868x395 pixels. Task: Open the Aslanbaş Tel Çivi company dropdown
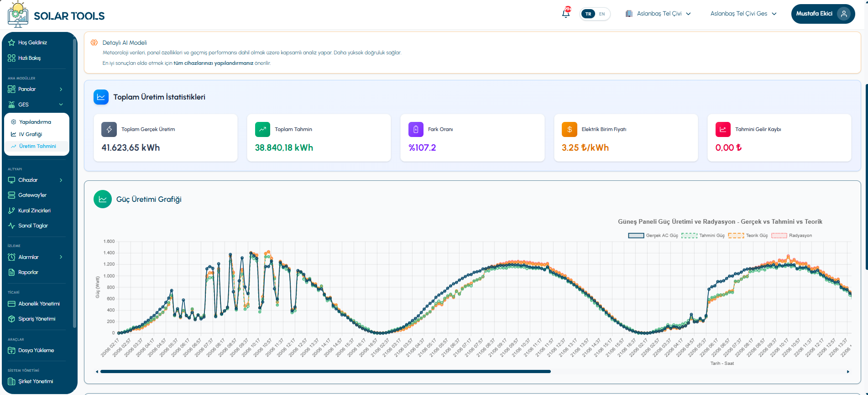pos(658,14)
